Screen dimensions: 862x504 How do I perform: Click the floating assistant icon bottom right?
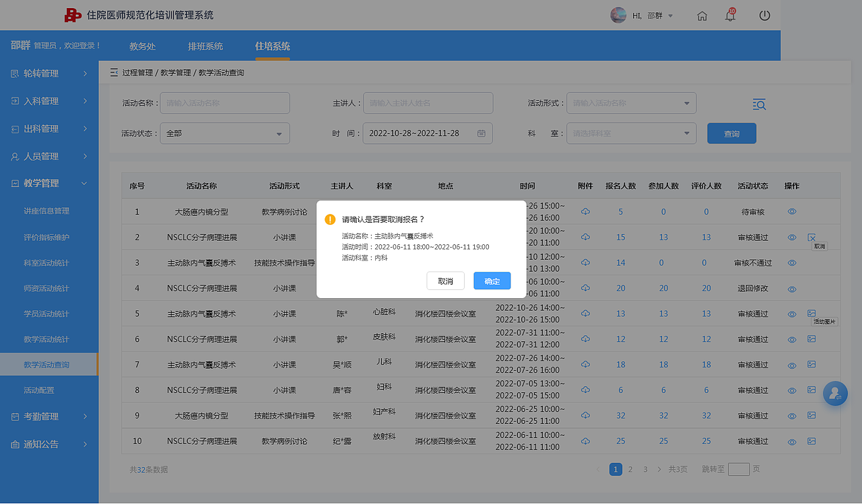(x=835, y=393)
